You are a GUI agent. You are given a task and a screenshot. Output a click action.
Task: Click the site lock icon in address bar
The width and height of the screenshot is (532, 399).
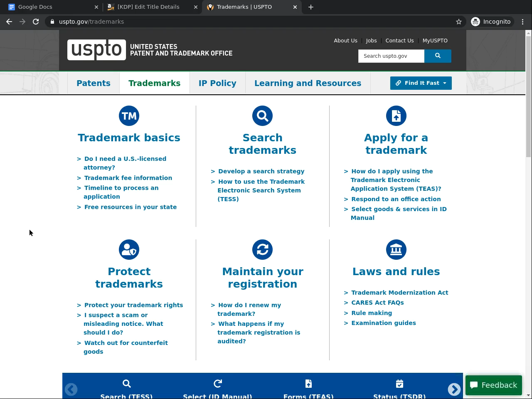point(52,22)
